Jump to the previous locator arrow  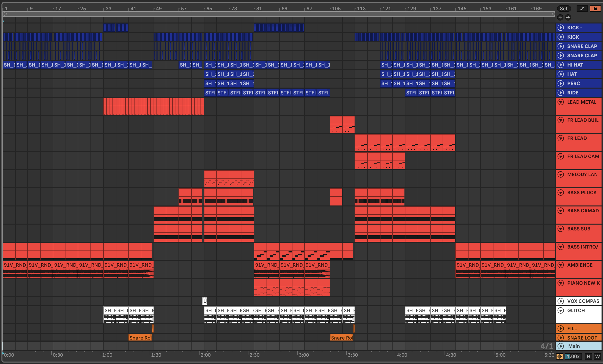(560, 17)
